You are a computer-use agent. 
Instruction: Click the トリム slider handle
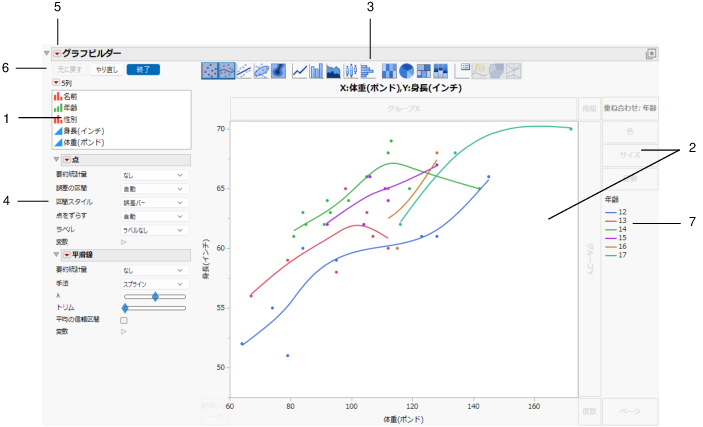(125, 308)
